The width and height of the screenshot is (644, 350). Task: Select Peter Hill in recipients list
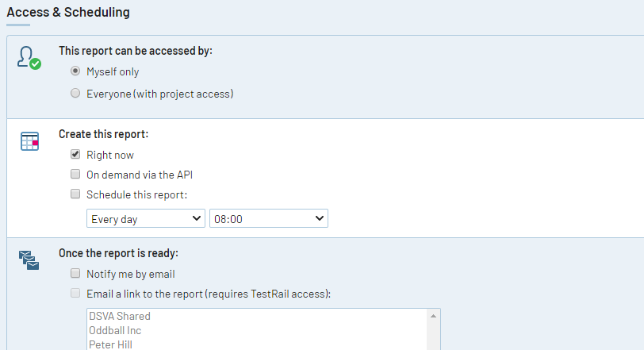pos(110,344)
